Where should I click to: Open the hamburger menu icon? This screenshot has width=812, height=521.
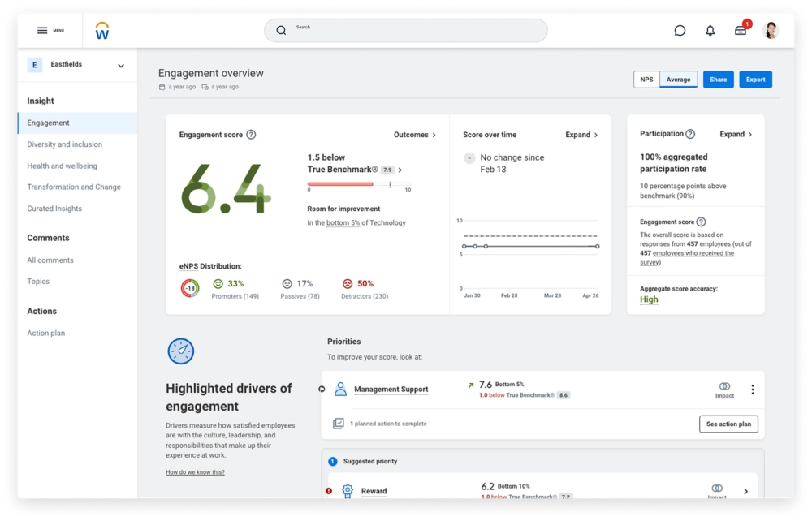(x=42, y=31)
